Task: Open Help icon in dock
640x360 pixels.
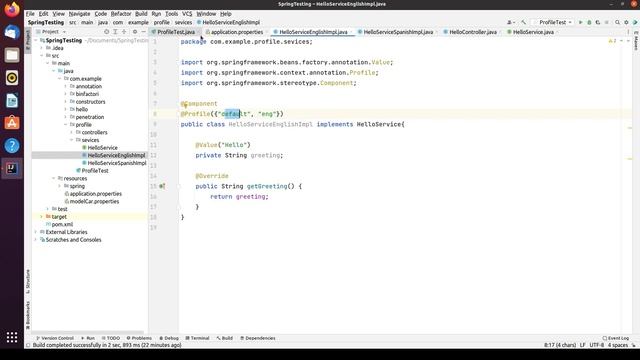Action: coord(12,145)
